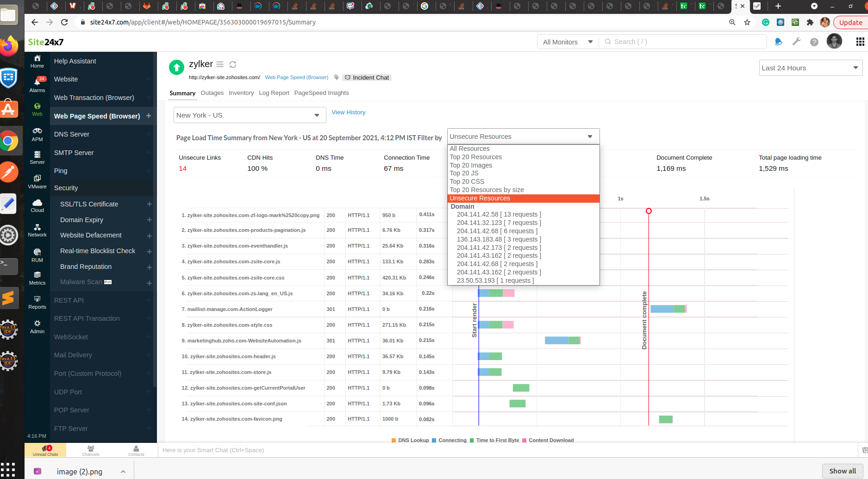The width and height of the screenshot is (868, 479).
Task: Open DNS Server in the sidebar menu
Action: click(72, 134)
